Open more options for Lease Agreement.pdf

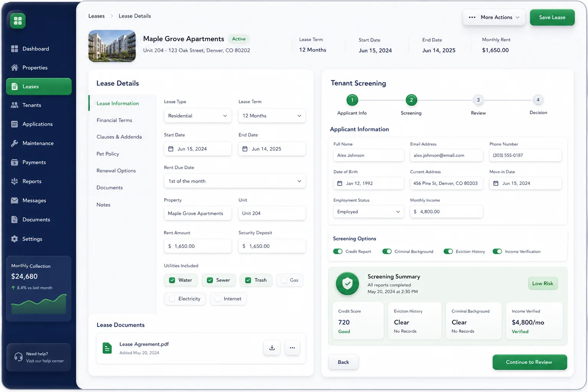[x=292, y=348]
